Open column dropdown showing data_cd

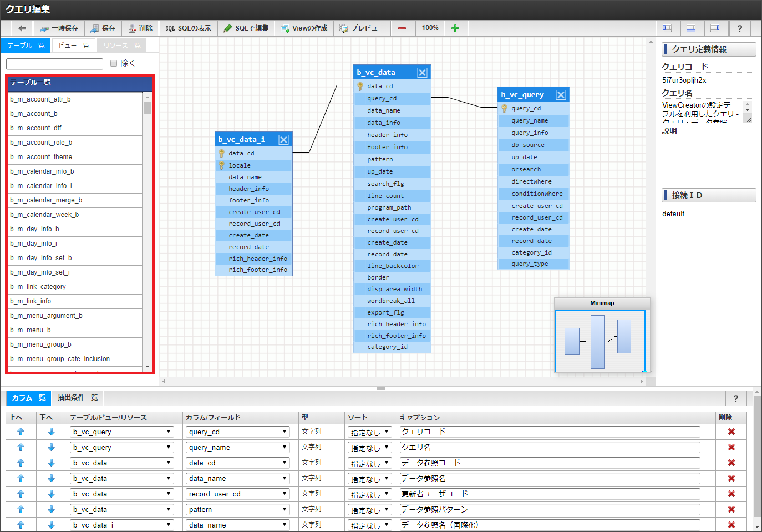click(238, 463)
